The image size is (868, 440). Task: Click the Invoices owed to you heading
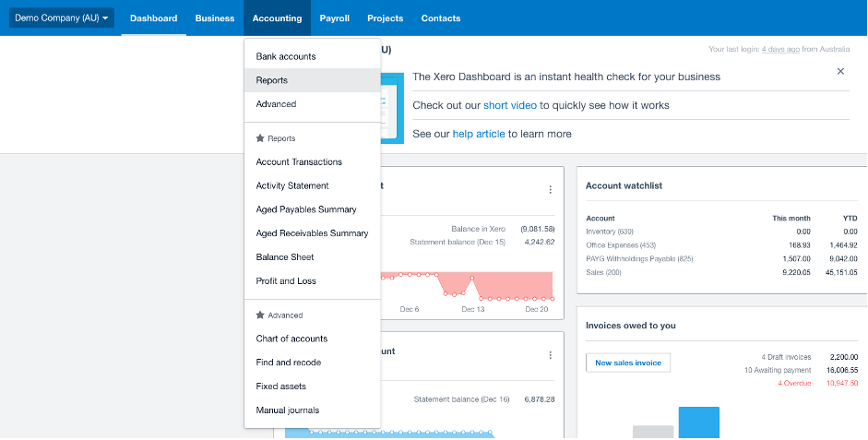(631, 326)
